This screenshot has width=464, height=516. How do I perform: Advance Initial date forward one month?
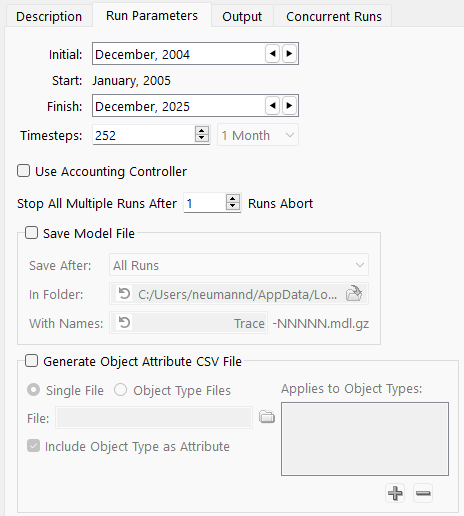click(x=289, y=53)
